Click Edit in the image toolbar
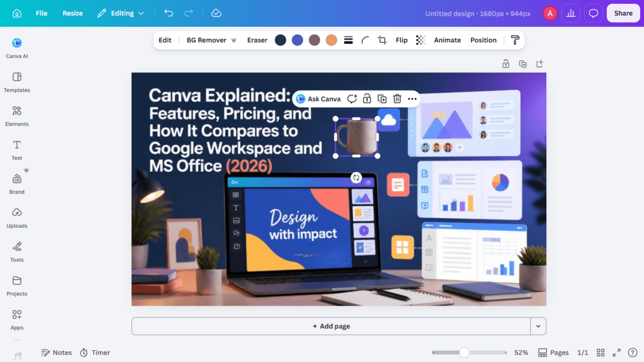The image size is (644, 362). [165, 40]
